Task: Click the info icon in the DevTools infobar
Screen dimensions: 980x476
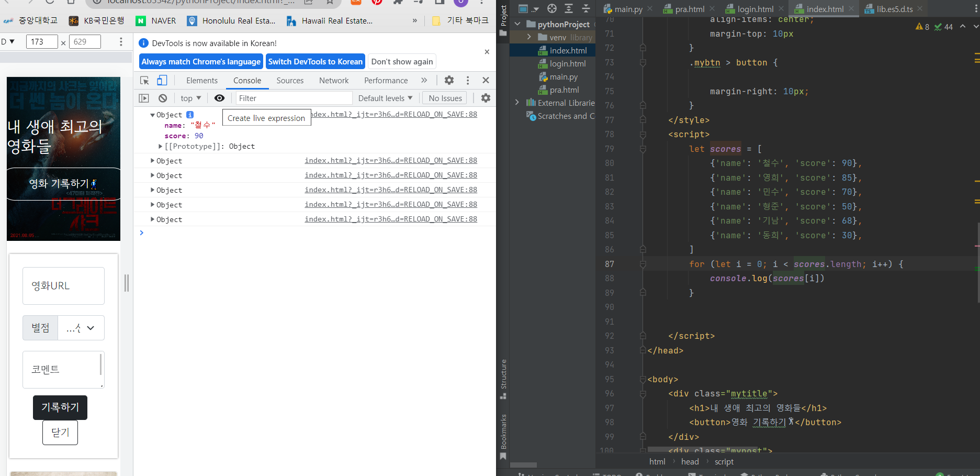Action: coord(144,43)
